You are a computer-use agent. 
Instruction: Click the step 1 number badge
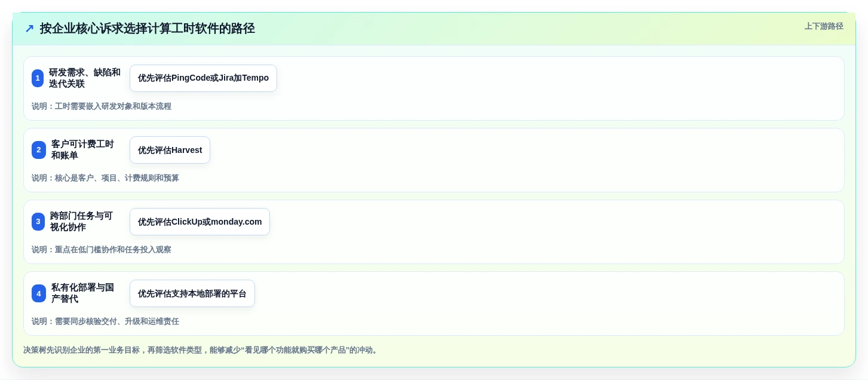tap(38, 78)
